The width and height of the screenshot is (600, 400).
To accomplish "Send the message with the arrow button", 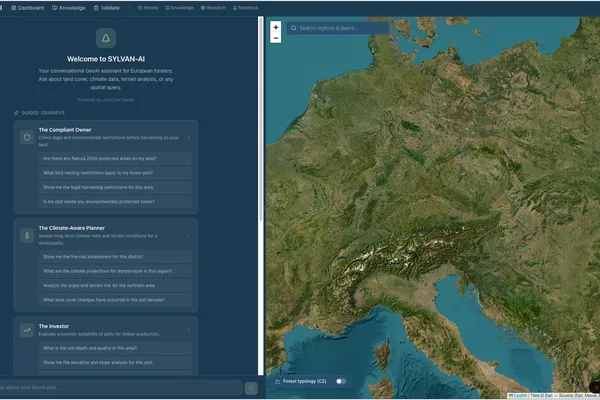I will (251, 388).
